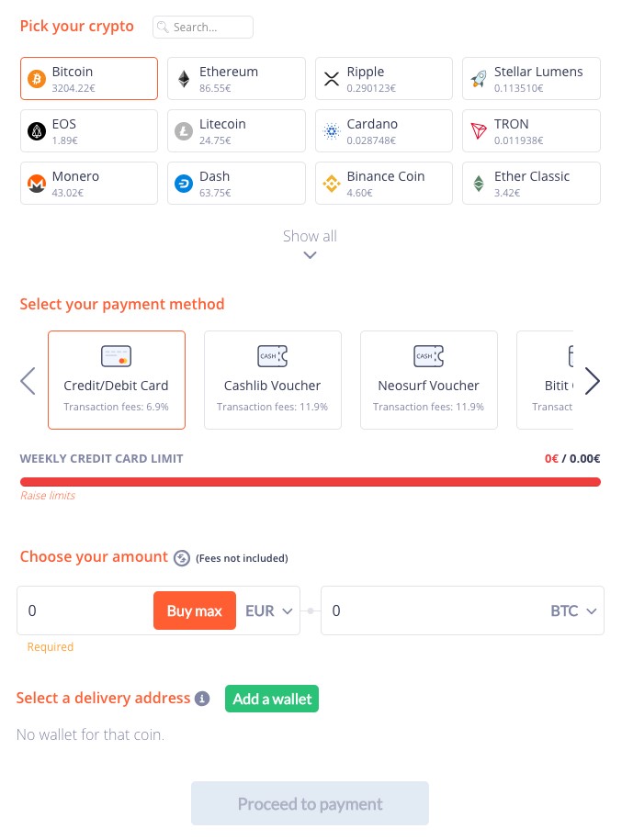Go to previous payment methods with left arrow
The width and height of the screenshot is (622, 840).
tap(28, 381)
